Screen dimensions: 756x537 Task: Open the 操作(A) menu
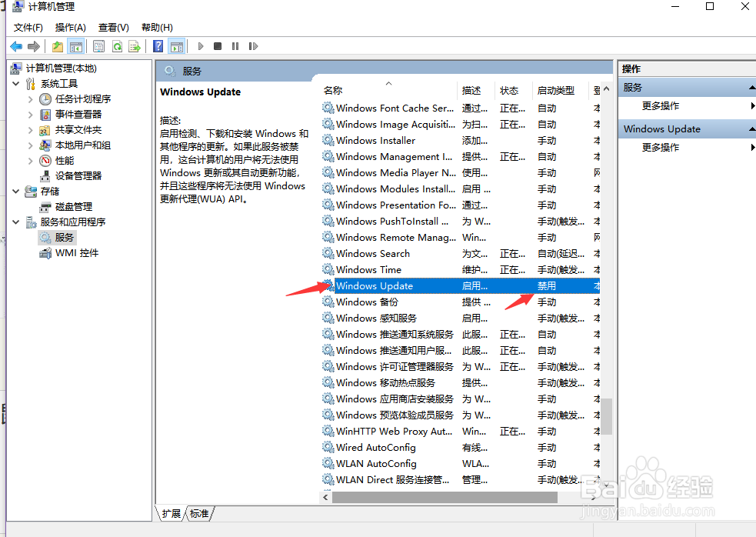tap(71, 28)
